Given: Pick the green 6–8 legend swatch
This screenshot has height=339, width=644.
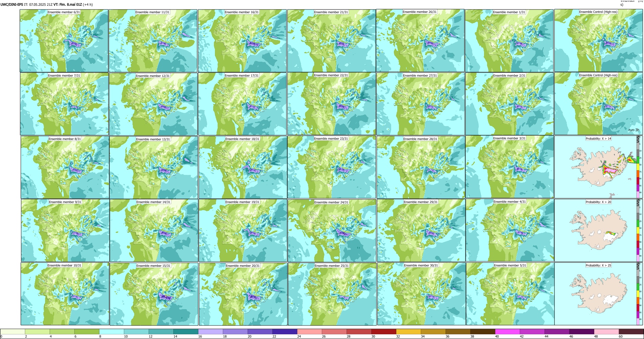Looking at the screenshot, I should (87, 332).
